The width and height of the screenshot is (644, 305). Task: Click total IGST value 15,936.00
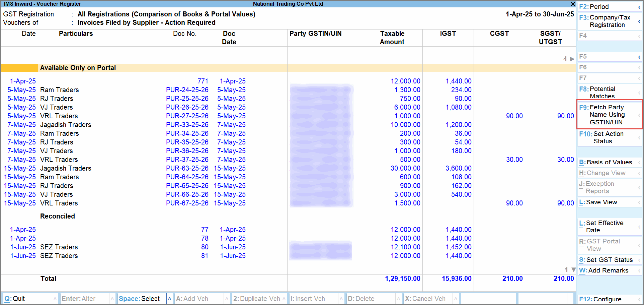(457, 279)
